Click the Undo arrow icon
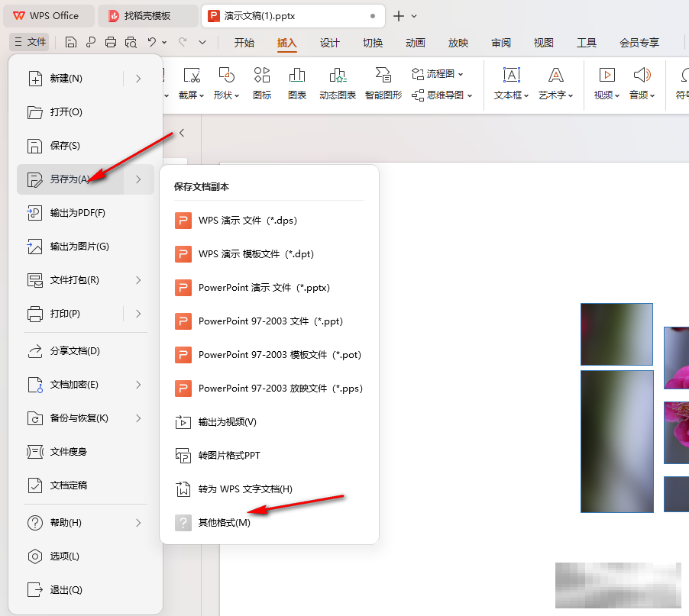 click(x=151, y=42)
